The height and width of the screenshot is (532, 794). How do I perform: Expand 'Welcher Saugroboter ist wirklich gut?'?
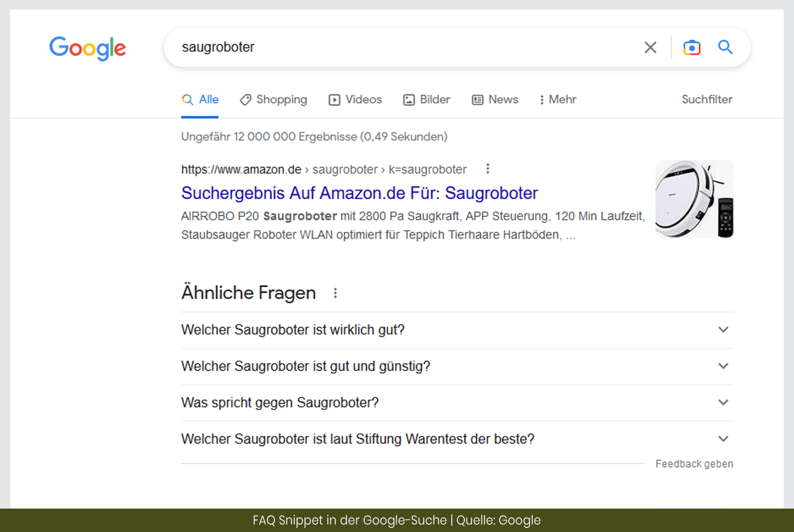pos(457,330)
